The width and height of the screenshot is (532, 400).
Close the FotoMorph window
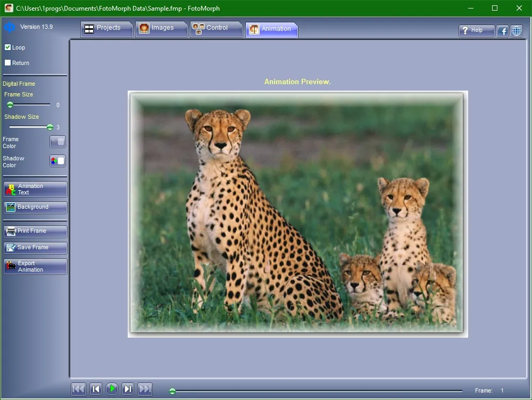(519, 8)
